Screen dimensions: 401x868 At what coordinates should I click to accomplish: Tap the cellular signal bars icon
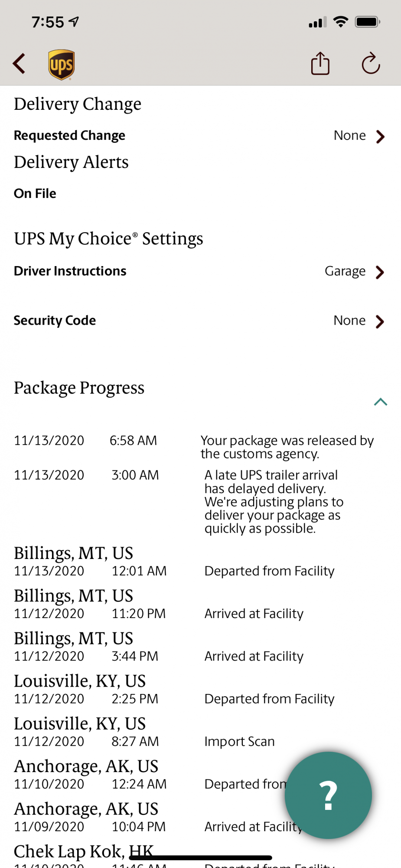click(317, 22)
